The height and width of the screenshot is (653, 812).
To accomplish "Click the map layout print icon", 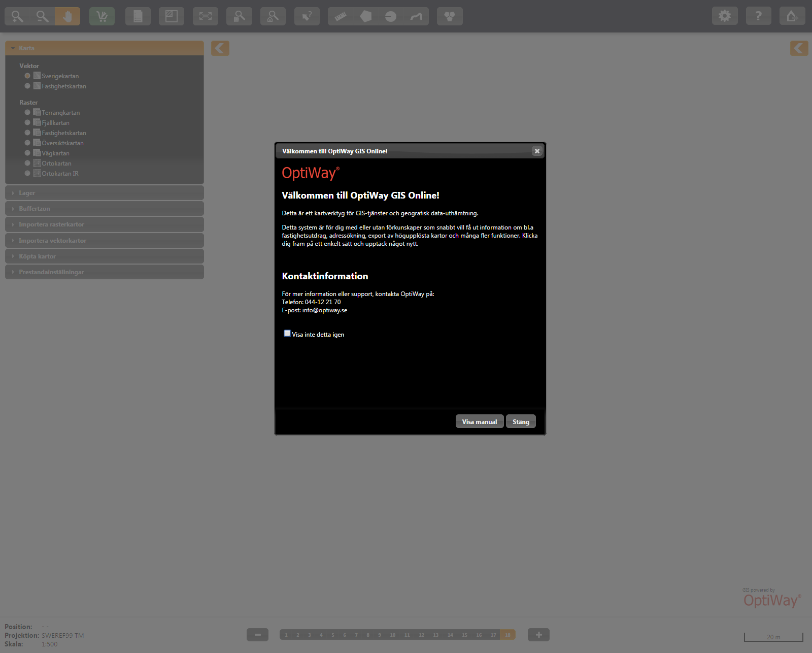I will click(x=172, y=16).
